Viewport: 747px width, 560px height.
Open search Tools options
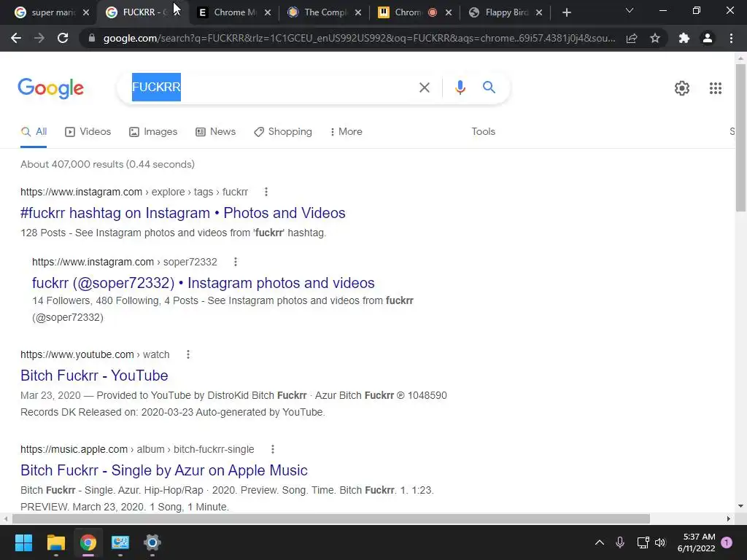point(483,131)
